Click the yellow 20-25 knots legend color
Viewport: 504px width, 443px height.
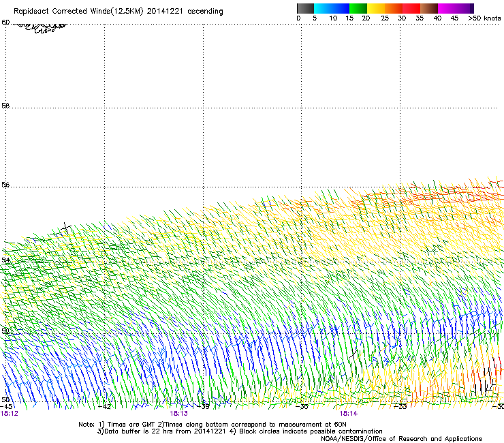[376, 8]
